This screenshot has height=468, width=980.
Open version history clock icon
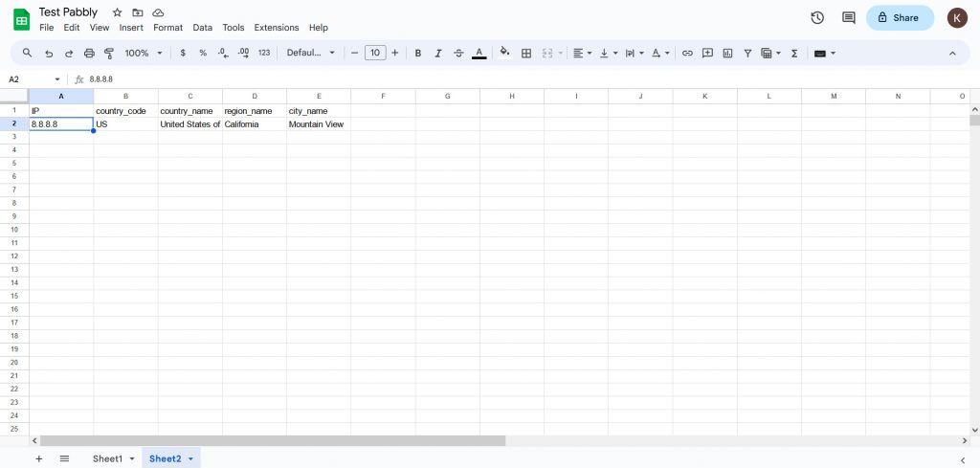(817, 17)
